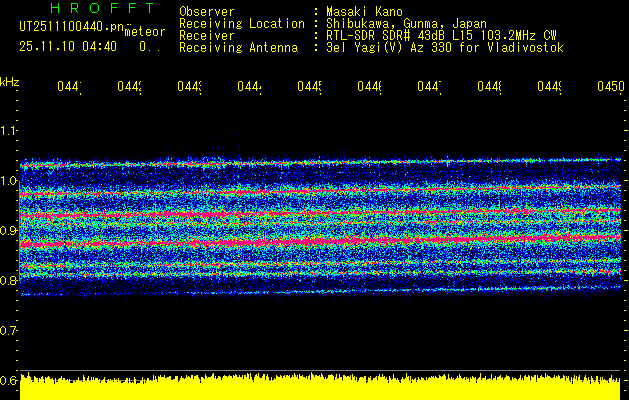Click the first 044 time marker
The width and height of the screenshot is (629, 400).
pos(68,88)
